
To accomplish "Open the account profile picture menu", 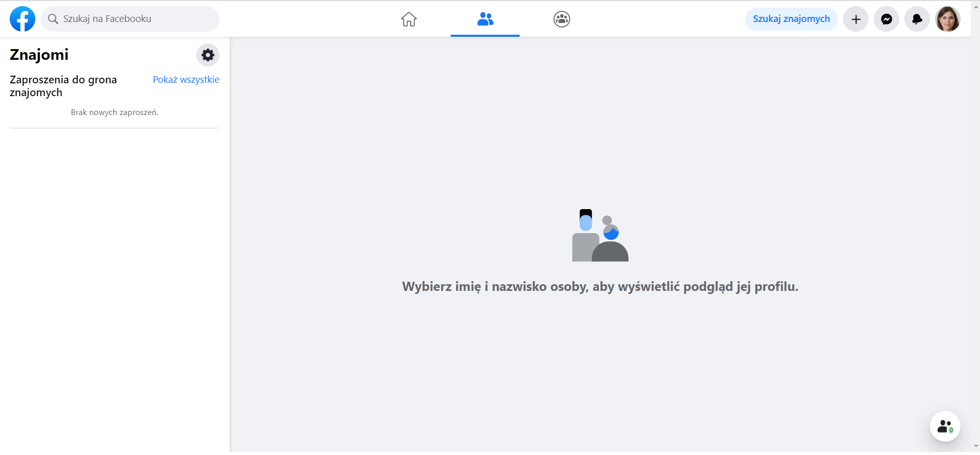I will tap(948, 19).
